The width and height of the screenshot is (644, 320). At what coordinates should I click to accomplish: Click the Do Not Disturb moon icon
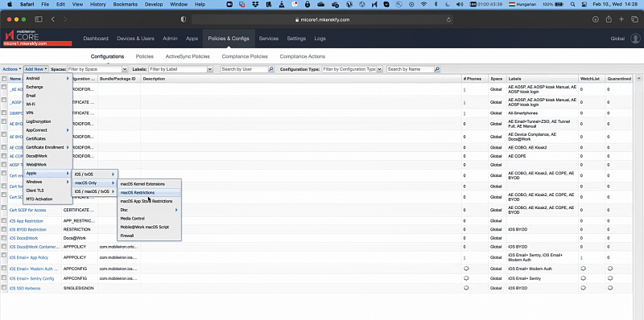pyautogui.click(x=448, y=4)
